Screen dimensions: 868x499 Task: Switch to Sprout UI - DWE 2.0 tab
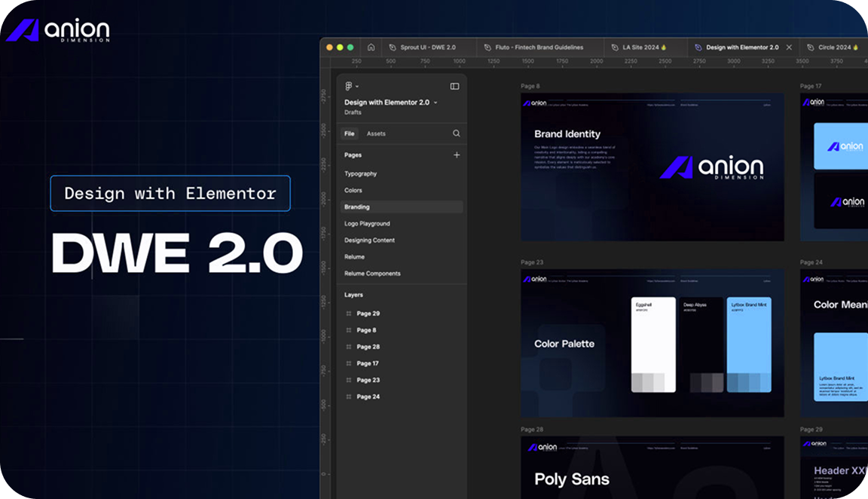point(427,47)
